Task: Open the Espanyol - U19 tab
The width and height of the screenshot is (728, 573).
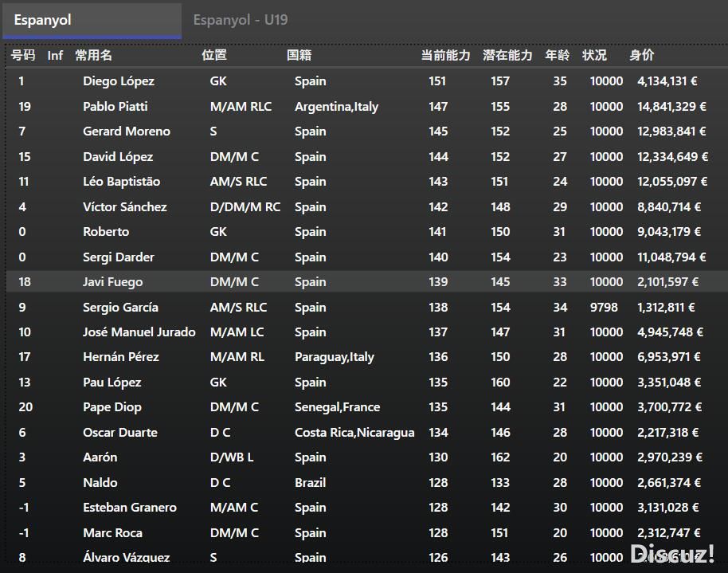Action: tap(241, 20)
